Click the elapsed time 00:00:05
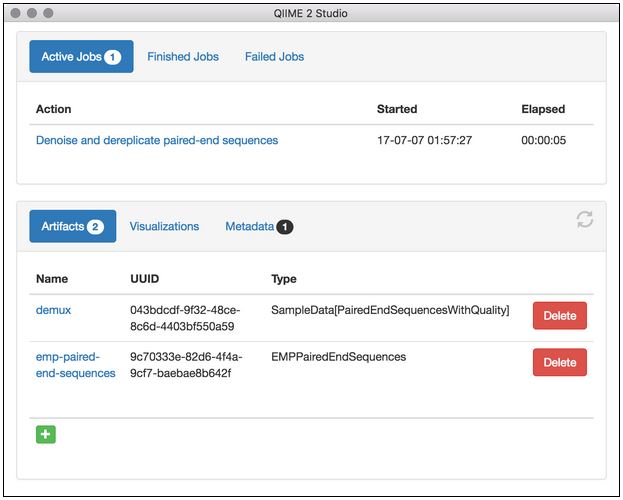 point(543,141)
